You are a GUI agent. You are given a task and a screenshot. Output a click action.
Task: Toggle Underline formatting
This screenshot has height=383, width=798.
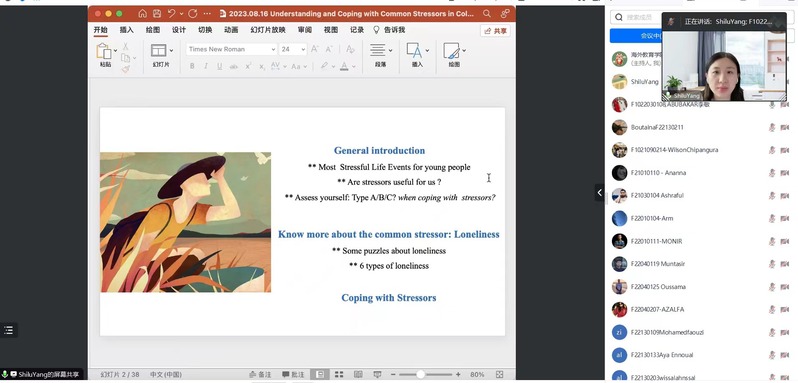pos(219,66)
